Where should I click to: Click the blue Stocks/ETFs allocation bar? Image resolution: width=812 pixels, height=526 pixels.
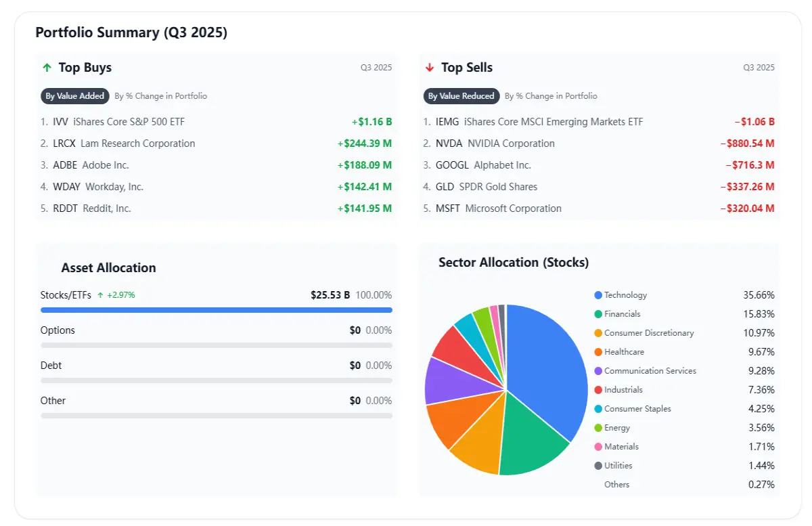[217, 310]
